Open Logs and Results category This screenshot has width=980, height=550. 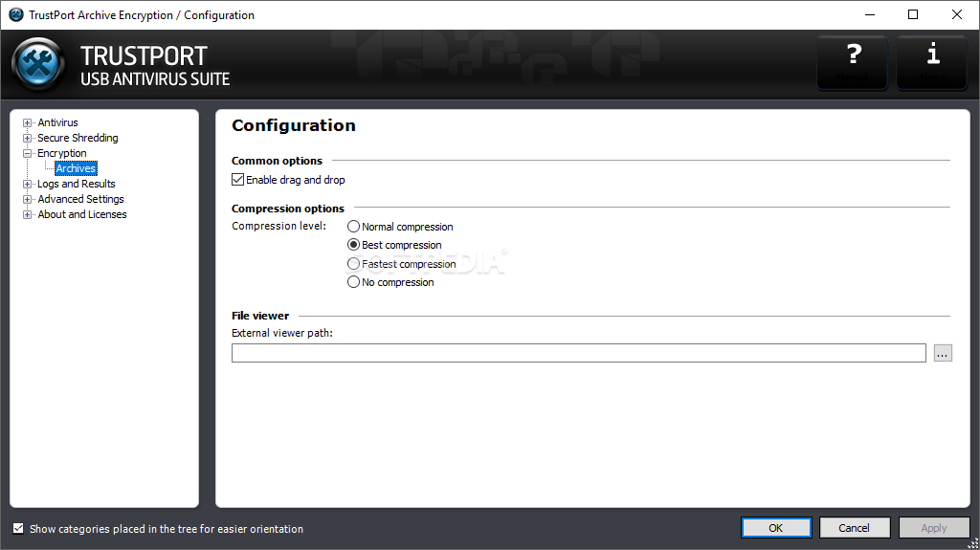coord(77,184)
